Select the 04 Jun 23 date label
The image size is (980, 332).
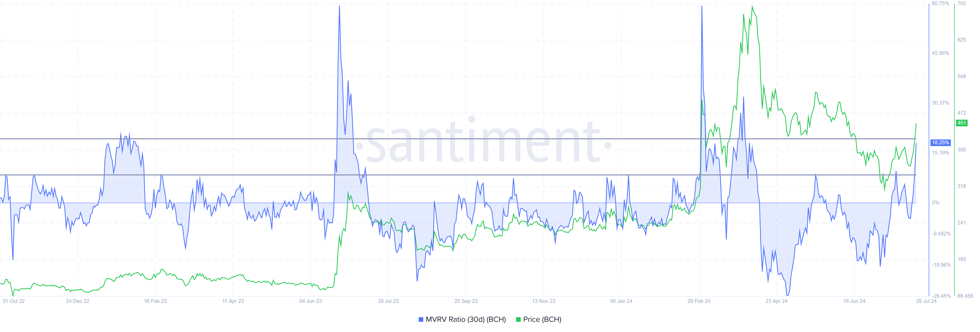[x=310, y=301]
